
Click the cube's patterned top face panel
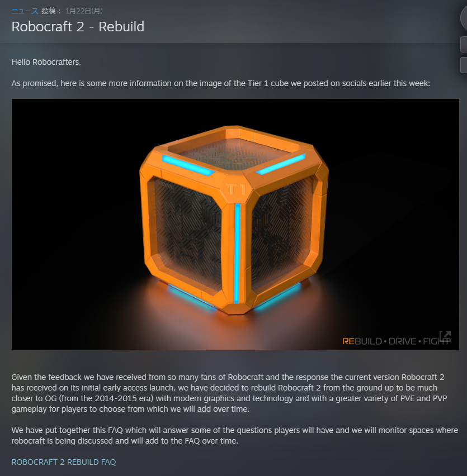point(234,153)
